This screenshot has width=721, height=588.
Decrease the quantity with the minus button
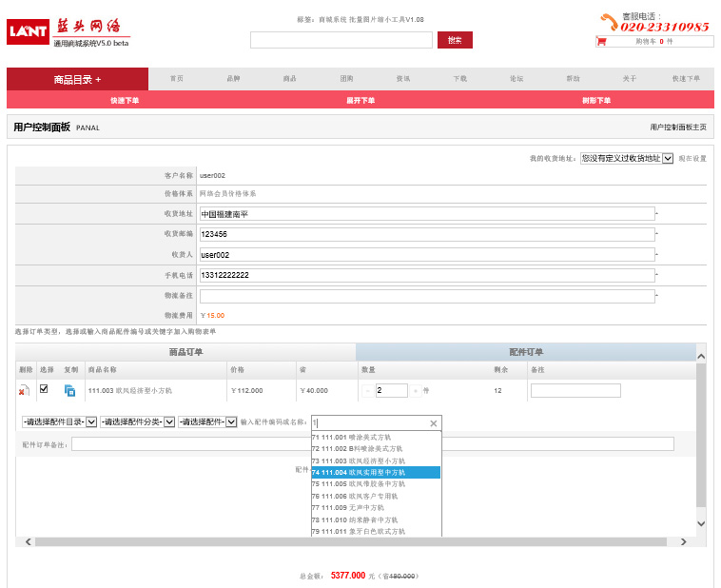click(x=368, y=391)
